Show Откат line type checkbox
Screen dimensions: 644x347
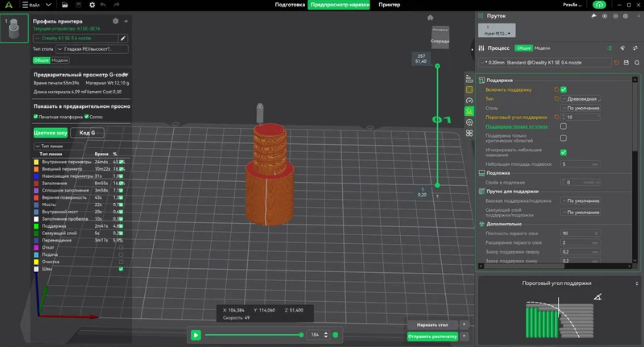[x=121, y=248]
